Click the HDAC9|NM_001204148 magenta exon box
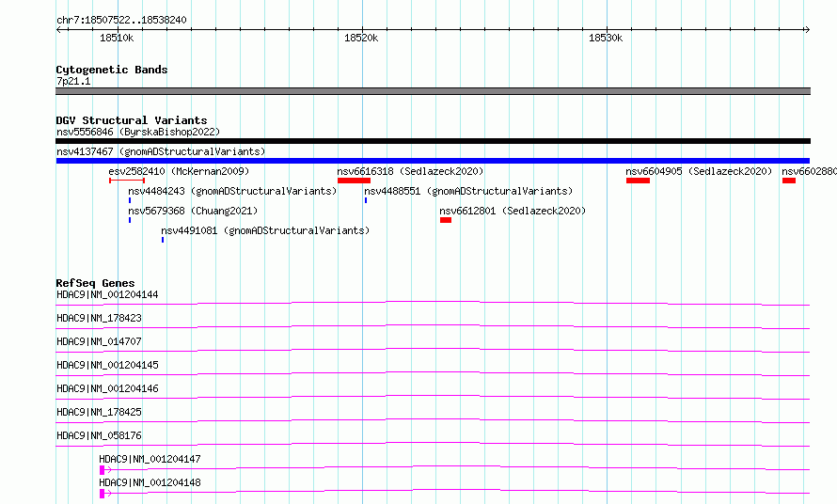Screen dimensions: 837x504 pyautogui.click(x=102, y=494)
